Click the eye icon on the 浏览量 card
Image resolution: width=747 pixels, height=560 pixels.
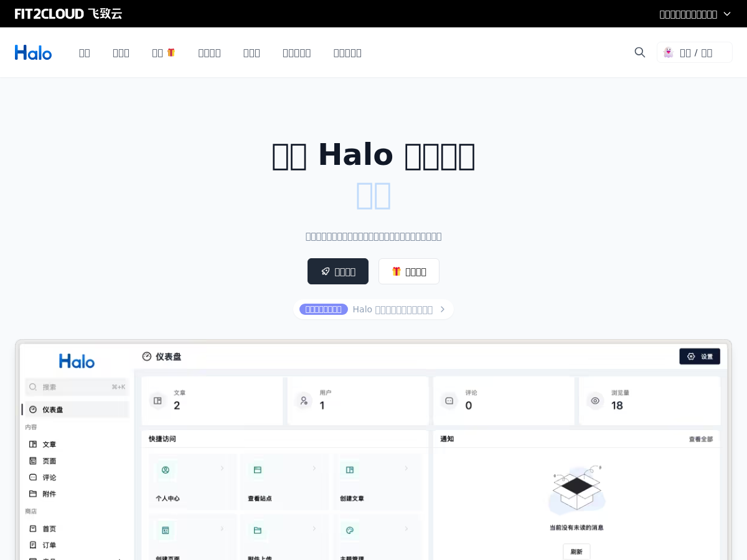595,401
